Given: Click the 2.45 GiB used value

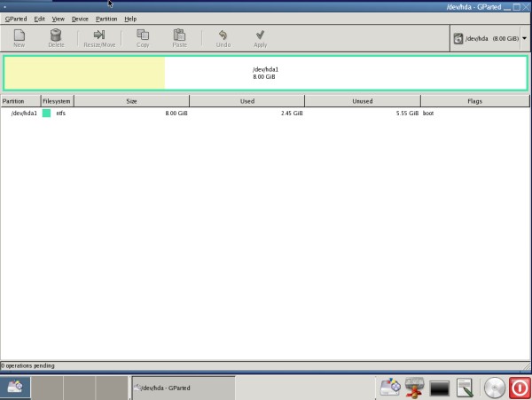Looking at the screenshot, I should (x=292, y=113).
